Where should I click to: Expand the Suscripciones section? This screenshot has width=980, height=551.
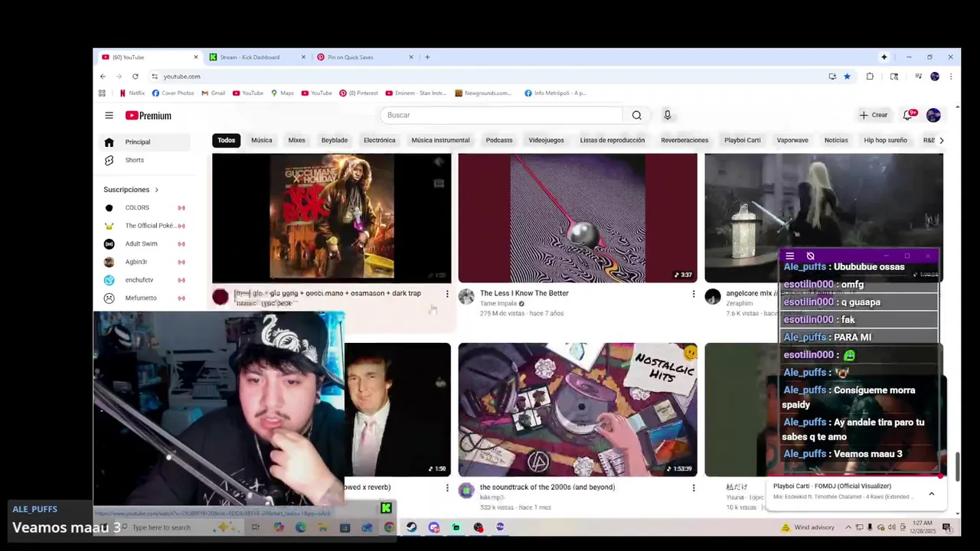click(x=131, y=190)
